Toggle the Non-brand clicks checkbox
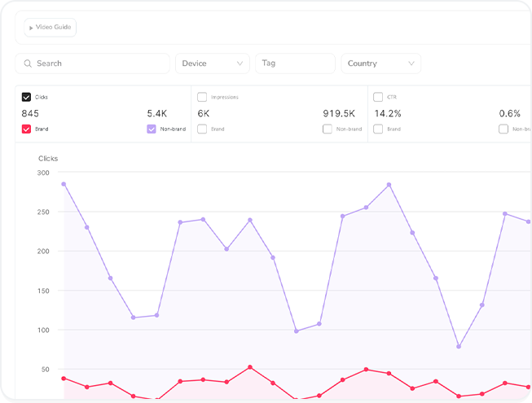 pos(152,129)
